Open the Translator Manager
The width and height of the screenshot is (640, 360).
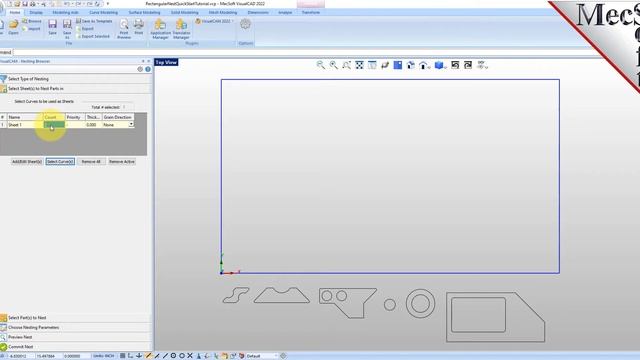coord(181,29)
